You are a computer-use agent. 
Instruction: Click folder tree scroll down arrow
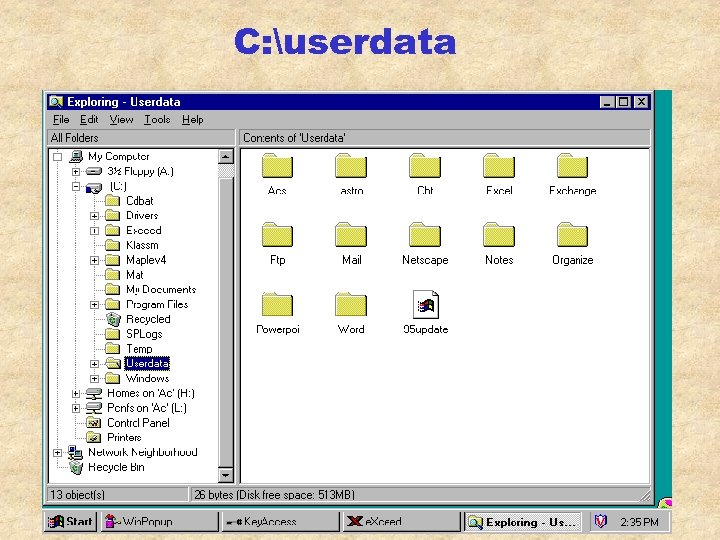point(225,474)
